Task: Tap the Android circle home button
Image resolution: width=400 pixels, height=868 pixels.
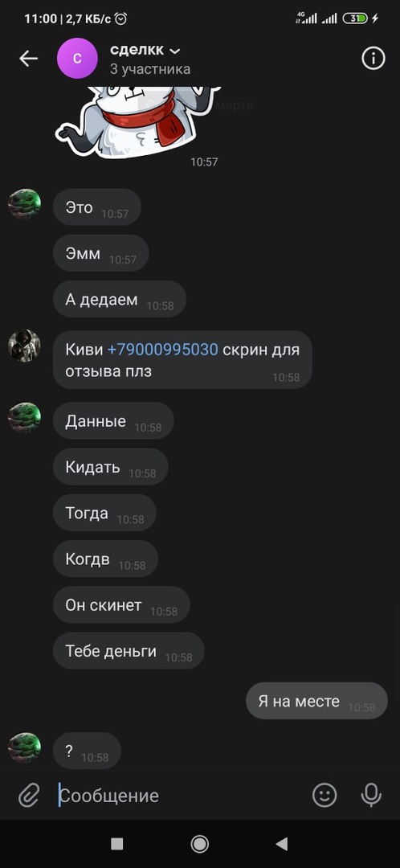Action: (x=200, y=844)
